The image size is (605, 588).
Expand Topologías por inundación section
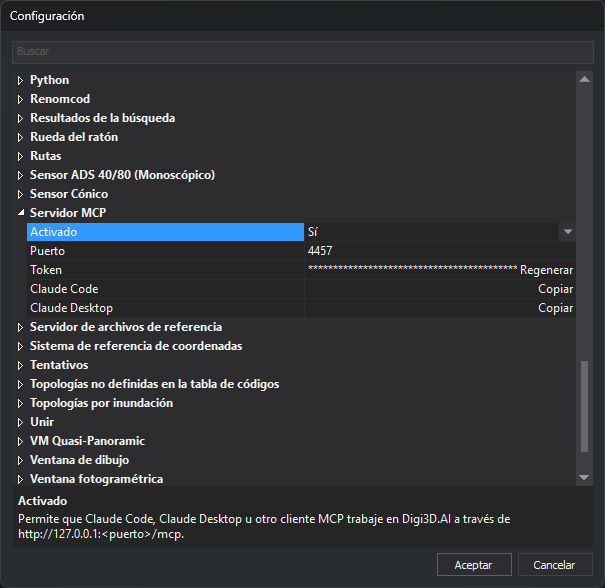tap(20, 404)
